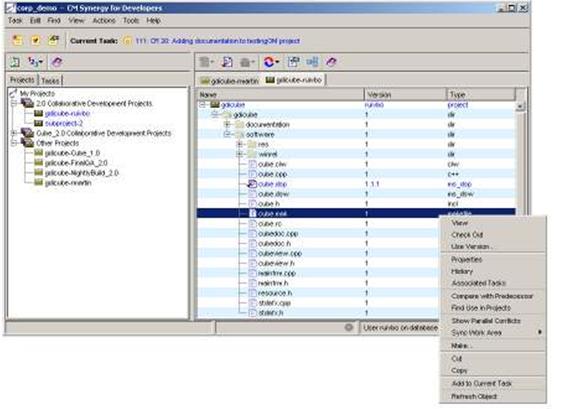The width and height of the screenshot is (564, 409).
Task: Click the properties window icon in right toolbar
Action: click(293, 62)
